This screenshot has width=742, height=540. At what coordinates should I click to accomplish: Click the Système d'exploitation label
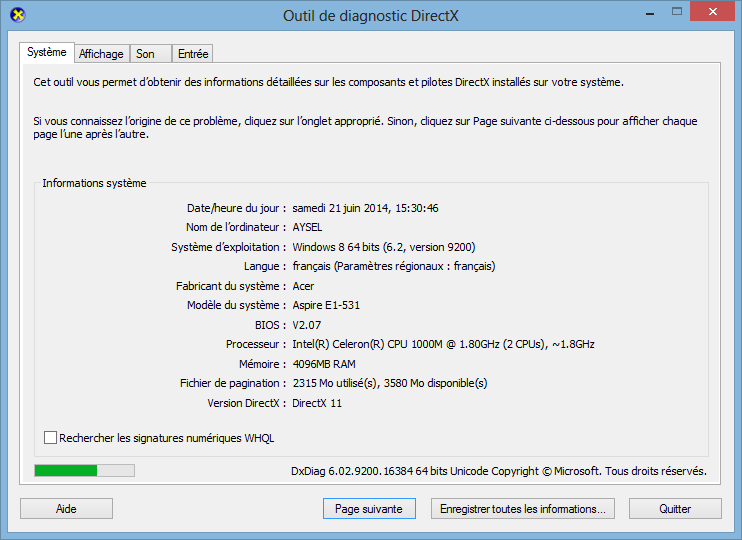click(229, 247)
